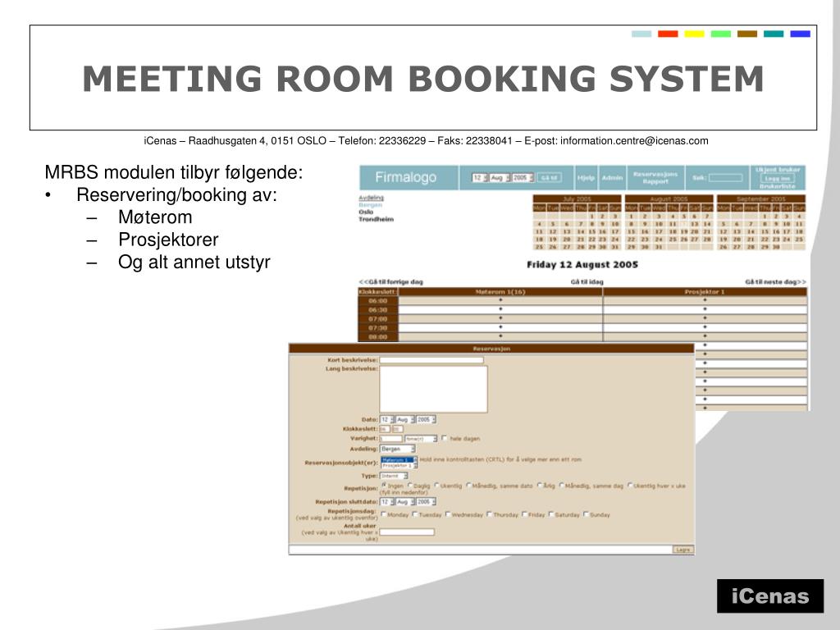Screen dimensions: 840x630
Task: Click the 07:30 time slot label
Action: pyautogui.click(x=377, y=328)
